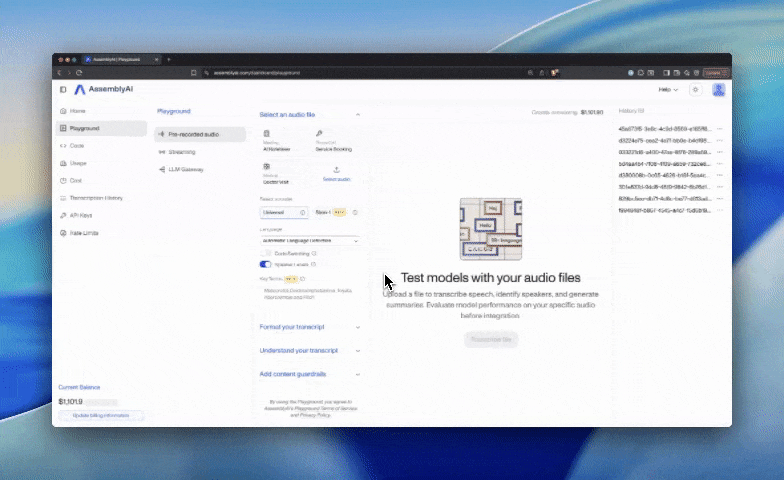
Task: Collapse the sidebar with the panel icon
Action: click(63, 90)
